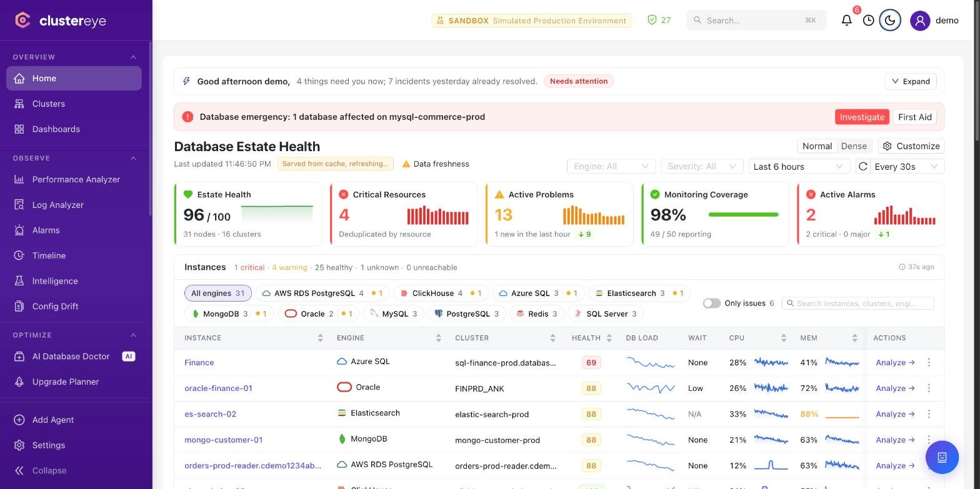Open the oracle-finance-01 instance link
The image size is (980, 489).
tap(218, 388)
